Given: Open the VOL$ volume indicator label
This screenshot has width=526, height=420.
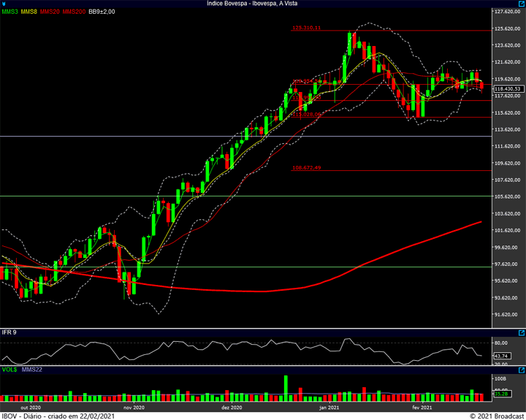Looking at the screenshot, I should (x=8, y=371).
